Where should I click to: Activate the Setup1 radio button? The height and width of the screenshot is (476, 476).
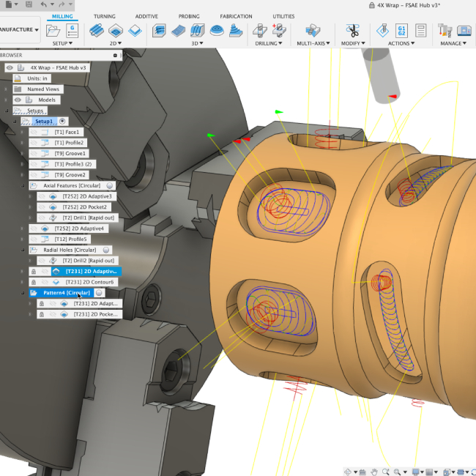(x=62, y=121)
